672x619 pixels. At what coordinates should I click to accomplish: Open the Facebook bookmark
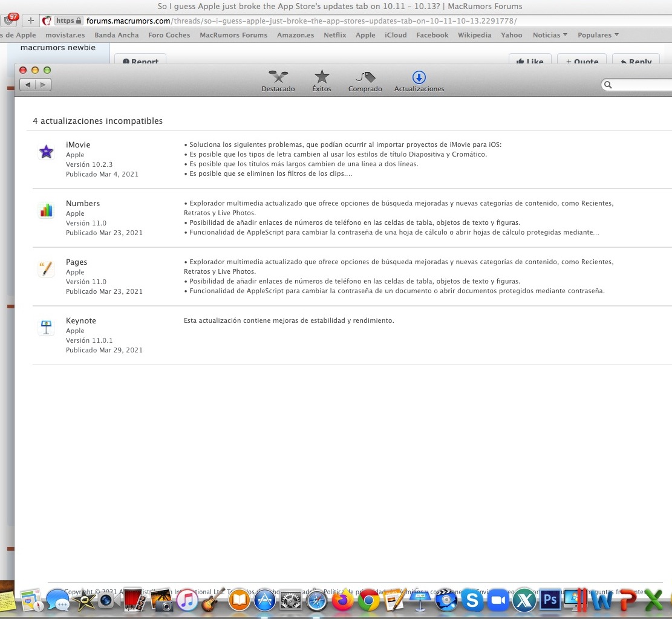[x=432, y=35]
